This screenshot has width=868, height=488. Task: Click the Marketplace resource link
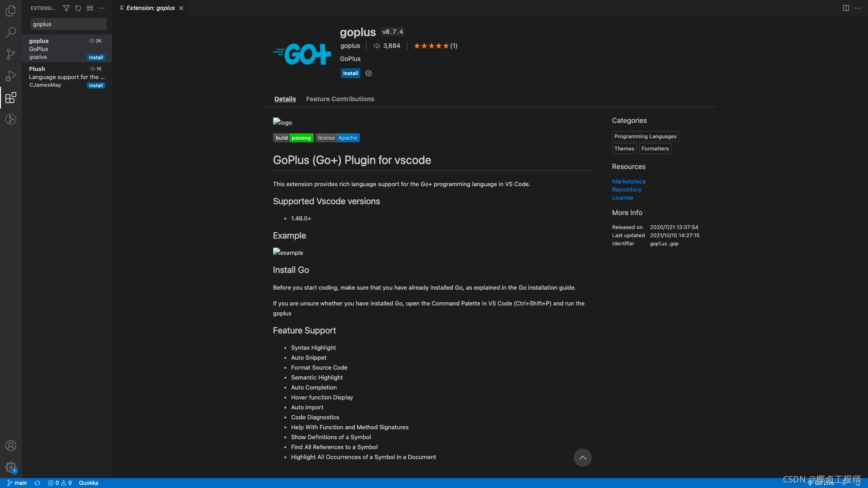pyautogui.click(x=629, y=182)
